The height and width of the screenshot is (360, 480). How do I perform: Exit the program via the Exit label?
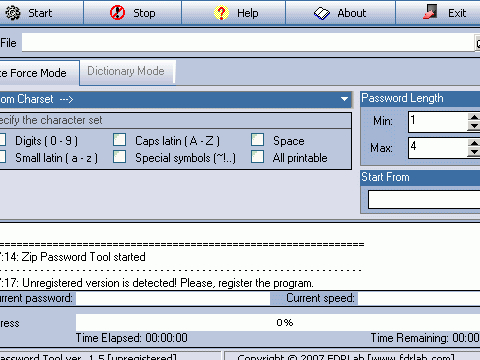pos(457,13)
